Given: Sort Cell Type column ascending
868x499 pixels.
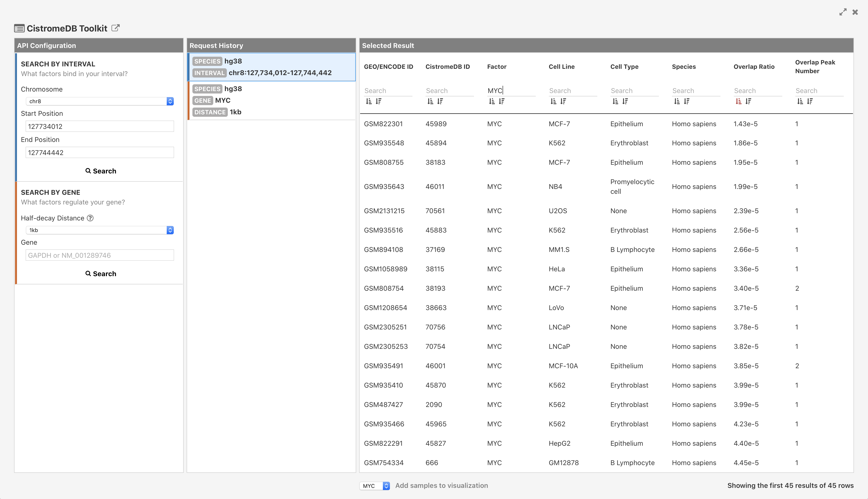Looking at the screenshot, I should 615,101.
